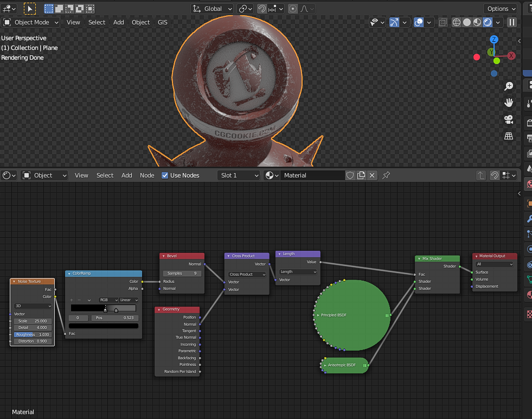Image resolution: width=532 pixels, height=419 pixels.
Task: Open Global transform orientation dropdown
Action: 213,9
